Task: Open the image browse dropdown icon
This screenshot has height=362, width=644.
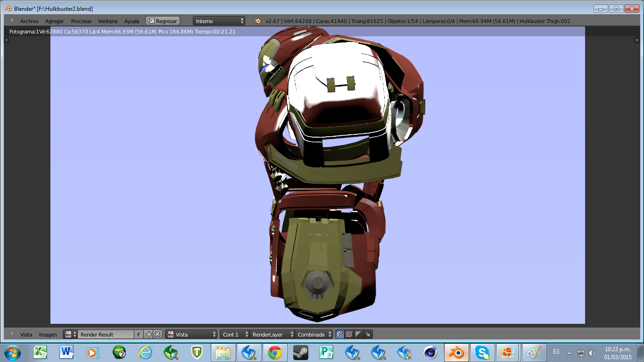Action: [71, 334]
